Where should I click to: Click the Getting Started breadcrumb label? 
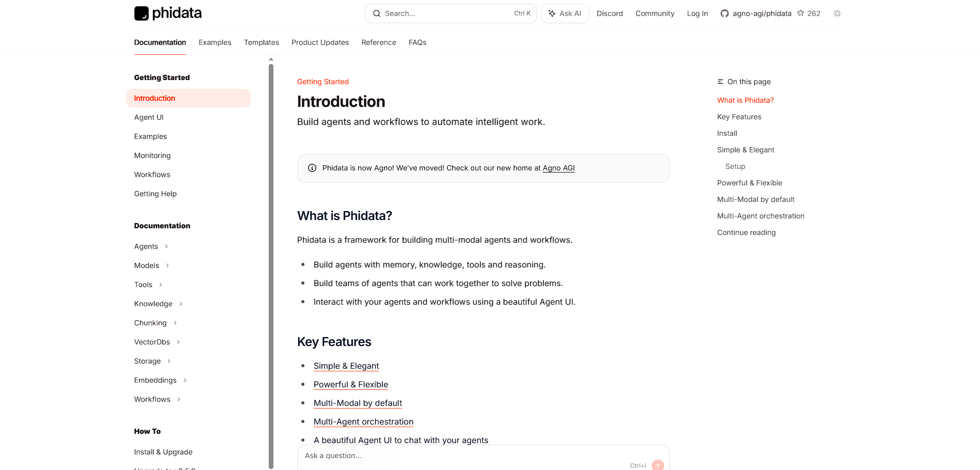click(323, 82)
